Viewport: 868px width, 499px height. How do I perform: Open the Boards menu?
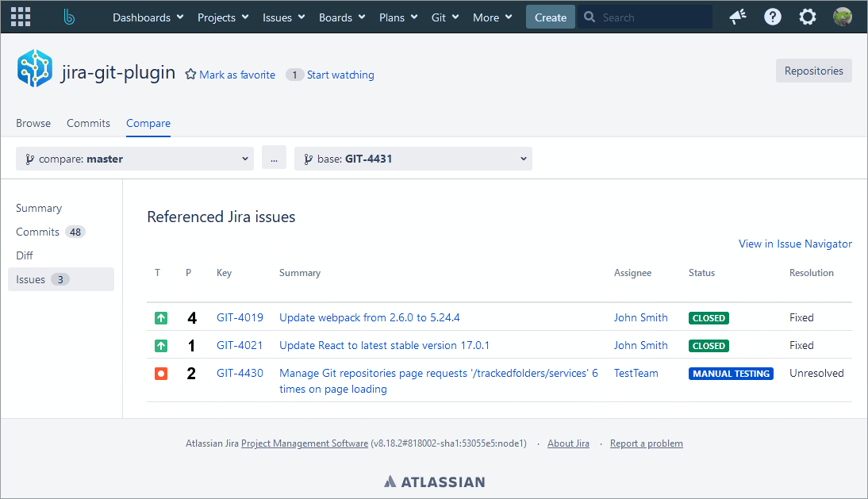coord(341,17)
